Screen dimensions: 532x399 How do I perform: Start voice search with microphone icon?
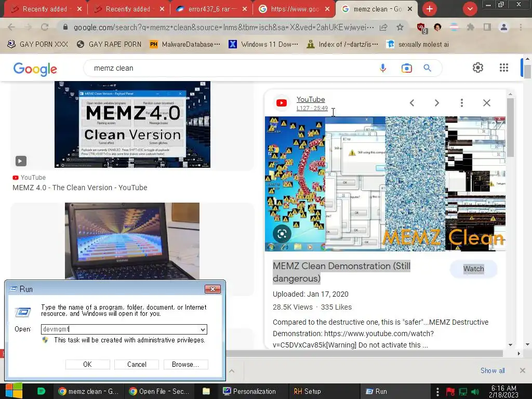click(383, 68)
